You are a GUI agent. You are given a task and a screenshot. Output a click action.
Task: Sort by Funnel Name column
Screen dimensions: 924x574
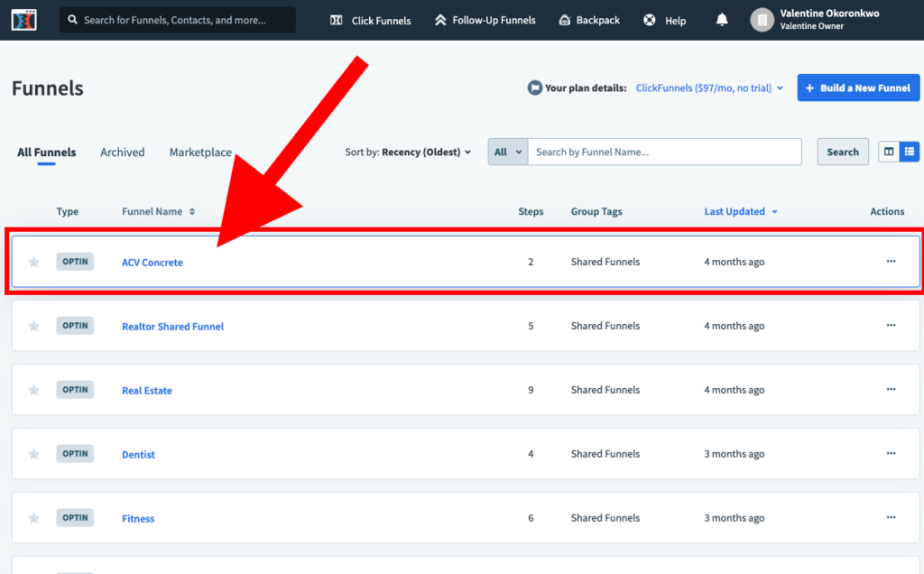[x=158, y=211]
